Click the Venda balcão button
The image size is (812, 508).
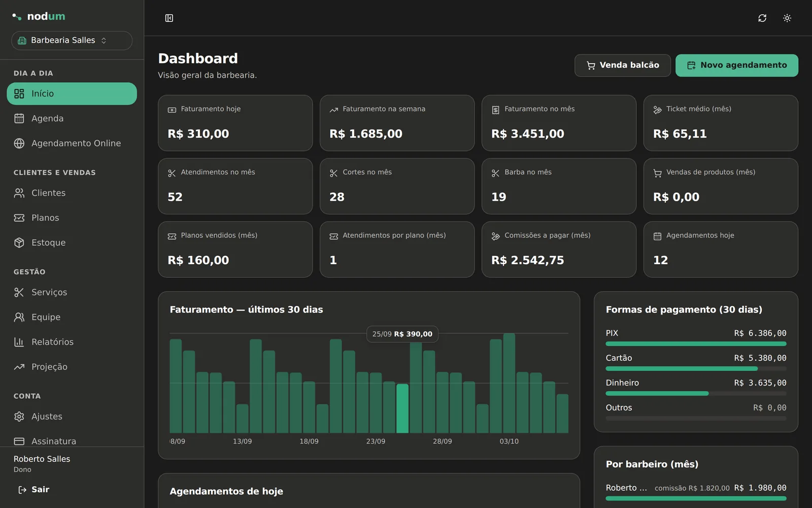click(623, 66)
